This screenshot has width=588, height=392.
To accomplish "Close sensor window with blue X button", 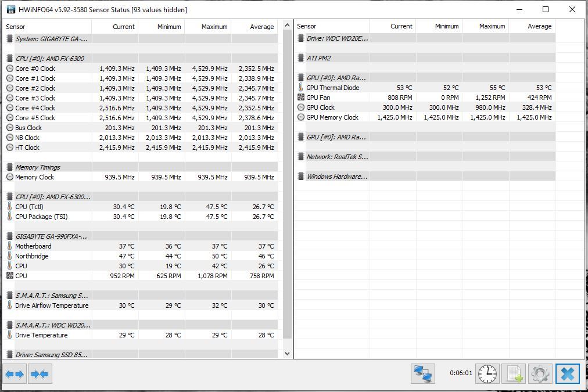I will 568,373.
